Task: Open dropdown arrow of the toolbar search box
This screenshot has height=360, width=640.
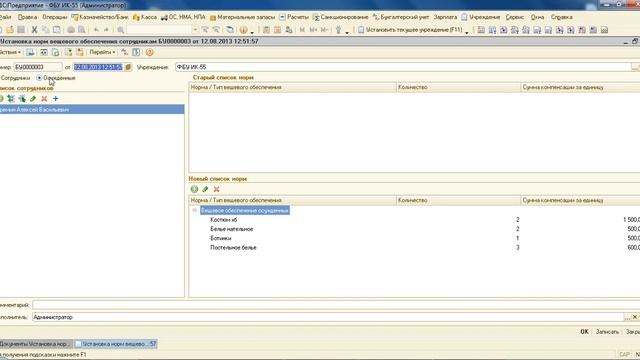Action: (x=195, y=30)
